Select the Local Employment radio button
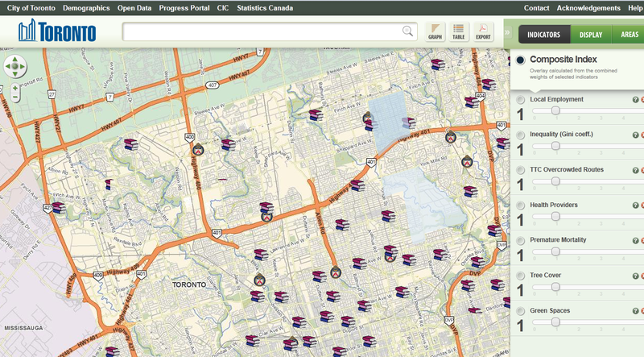 tap(521, 100)
